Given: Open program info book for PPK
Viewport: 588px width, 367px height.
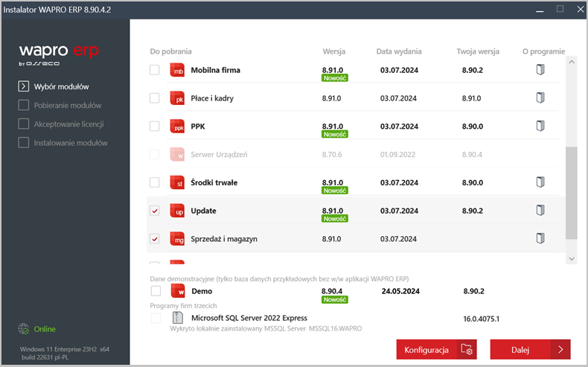Looking at the screenshot, I should [540, 126].
